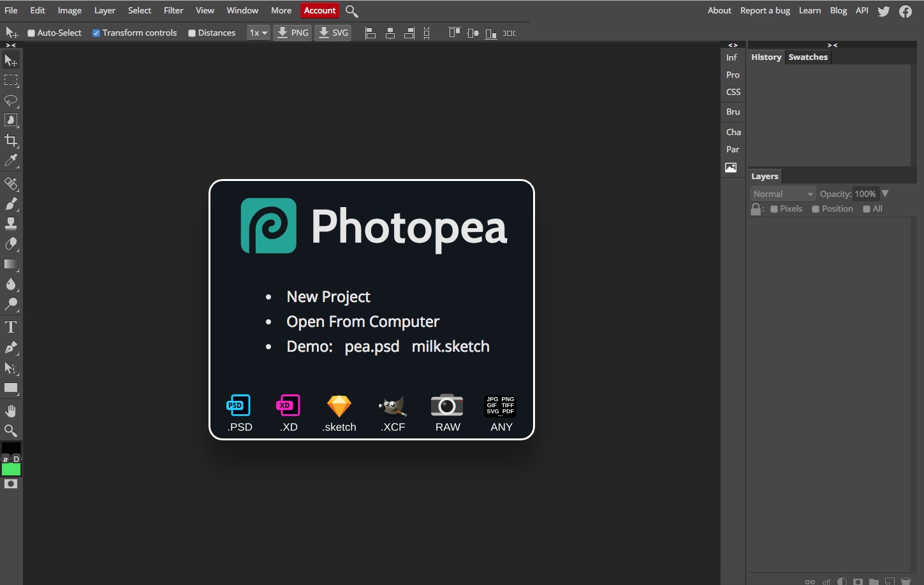Select the Rectangle Select tool

pos(11,80)
